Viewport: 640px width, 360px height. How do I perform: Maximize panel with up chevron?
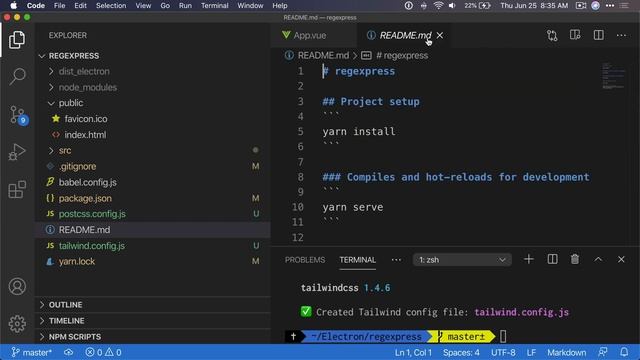[598, 259]
